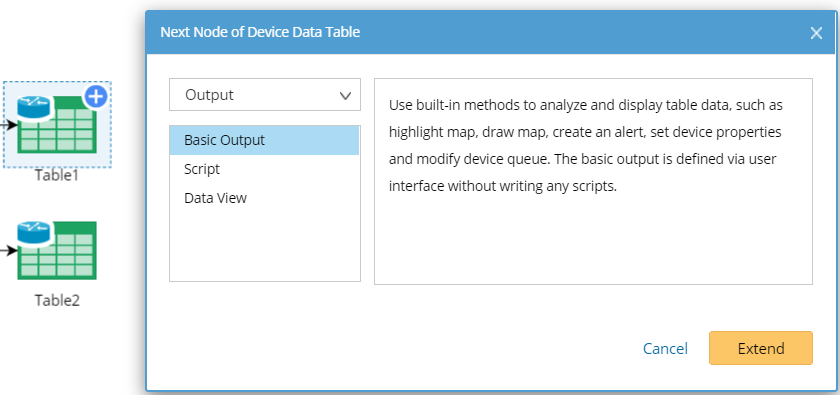The width and height of the screenshot is (840, 395).
Task: Click the orange Extend button
Action: pyautogui.click(x=761, y=348)
